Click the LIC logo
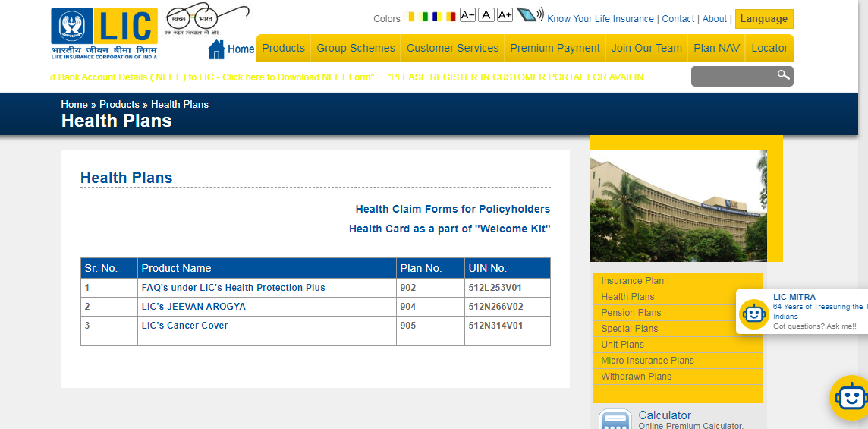This screenshot has height=429, width=868. (104, 33)
